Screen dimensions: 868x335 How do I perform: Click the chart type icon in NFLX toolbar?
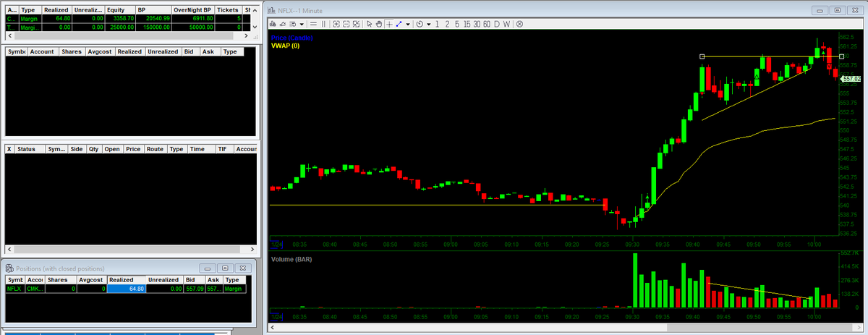[273, 24]
